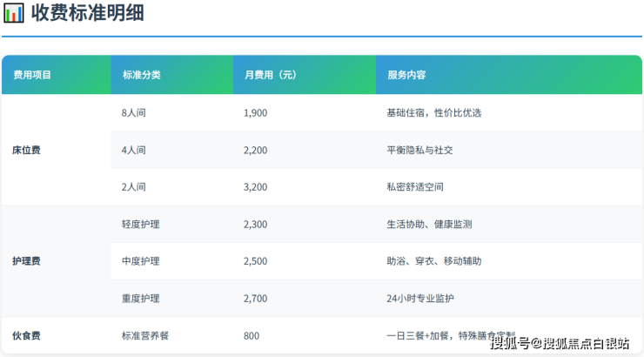Select the 伙食费 category cell
This screenshot has width=644, height=357.
click(26, 335)
